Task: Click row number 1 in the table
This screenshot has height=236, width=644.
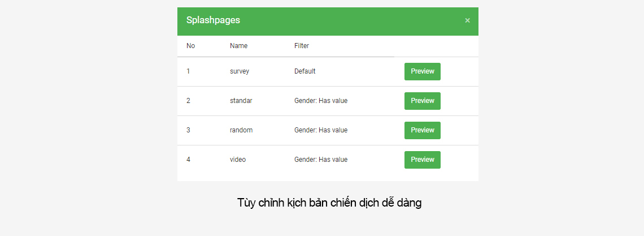Action: click(188, 71)
